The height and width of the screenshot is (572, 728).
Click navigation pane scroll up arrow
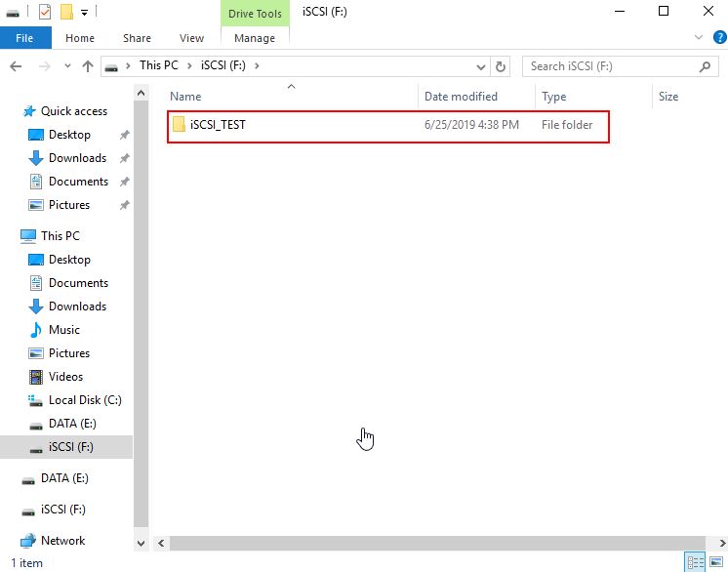(x=142, y=94)
